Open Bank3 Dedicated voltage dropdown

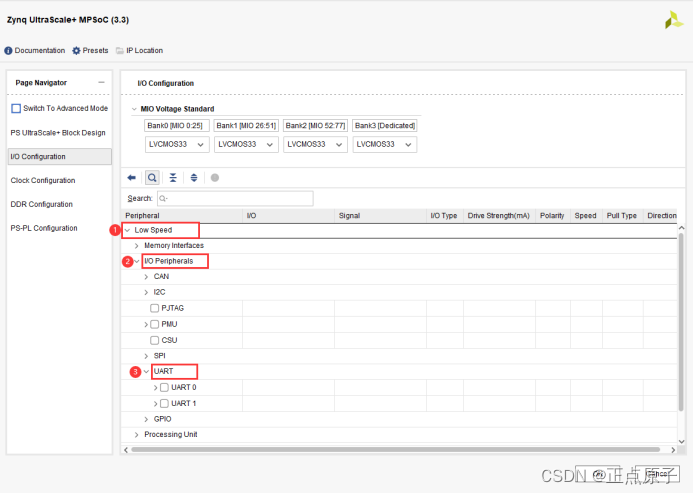coord(385,144)
